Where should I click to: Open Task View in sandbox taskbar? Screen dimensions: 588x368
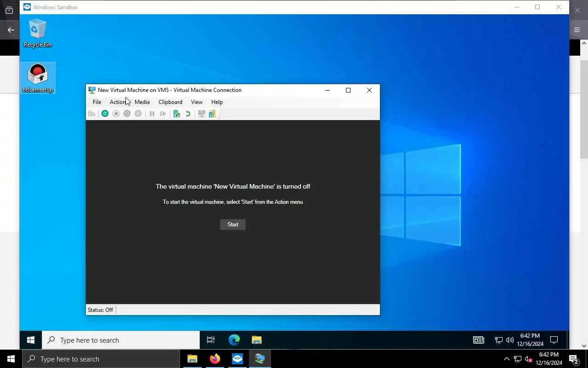[211, 340]
